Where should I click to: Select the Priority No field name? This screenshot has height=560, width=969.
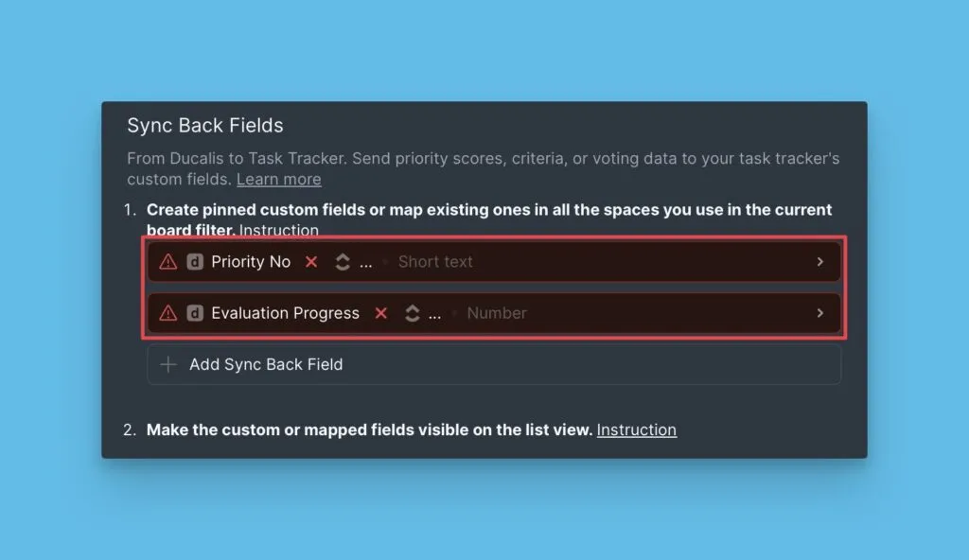(x=251, y=262)
